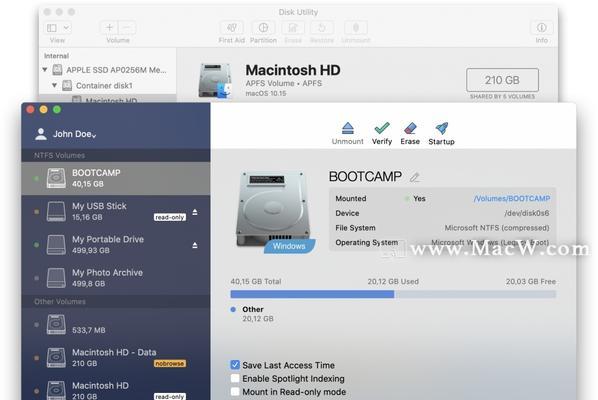The width and height of the screenshot is (598, 400).
Task: Click the Unmount toolbar icon
Action: click(347, 128)
